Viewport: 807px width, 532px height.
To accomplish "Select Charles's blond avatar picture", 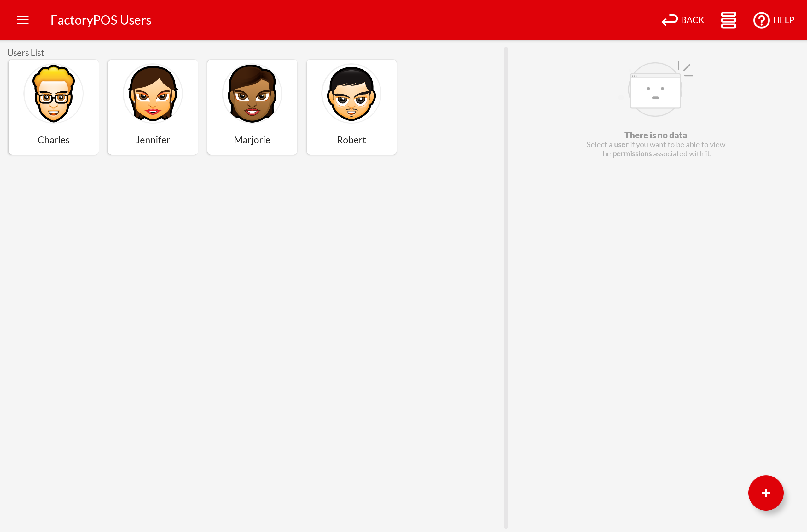I will (54, 94).
